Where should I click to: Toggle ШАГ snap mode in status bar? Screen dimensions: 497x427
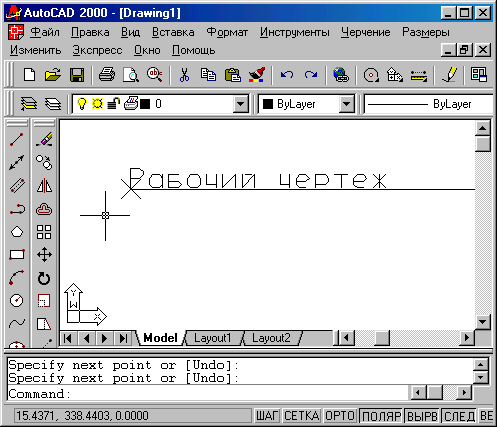click(267, 416)
